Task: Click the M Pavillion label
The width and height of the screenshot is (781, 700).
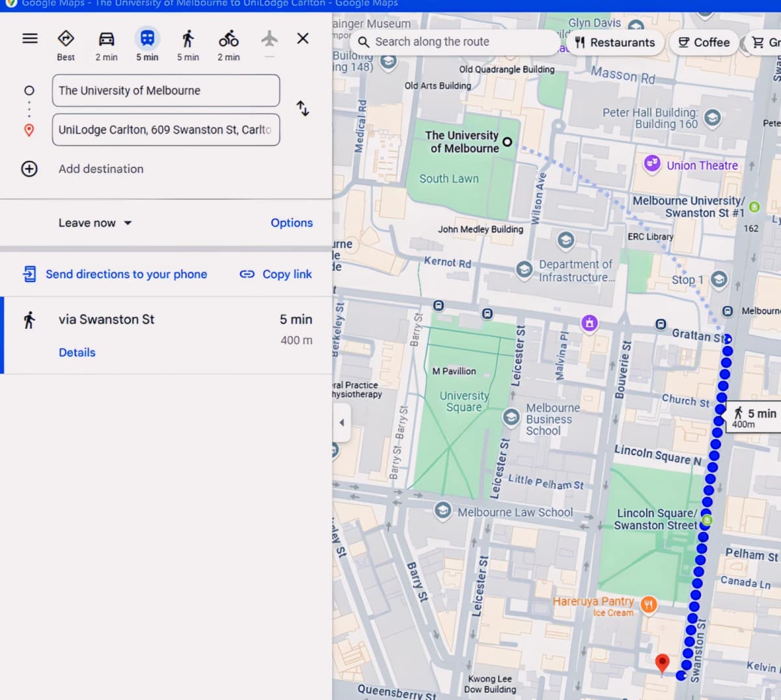Action: 454,371
